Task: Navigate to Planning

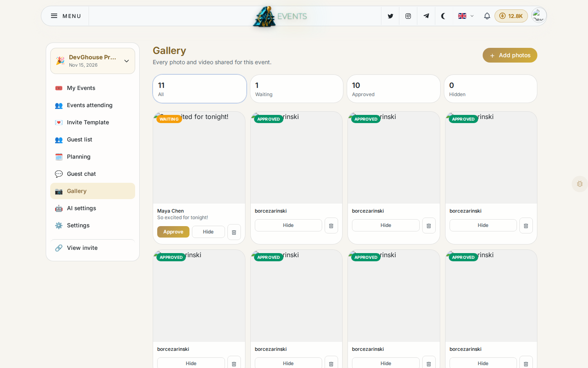Action: coord(93,157)
